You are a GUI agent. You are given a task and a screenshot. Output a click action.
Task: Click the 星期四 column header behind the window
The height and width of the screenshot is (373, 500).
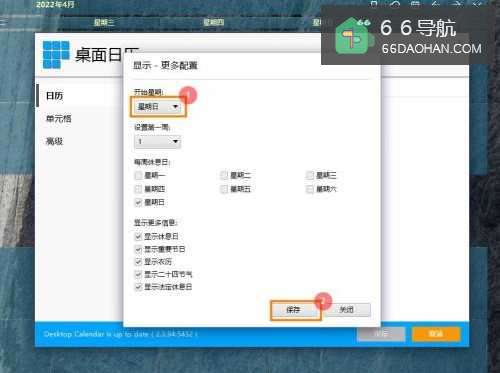point(214,22)
